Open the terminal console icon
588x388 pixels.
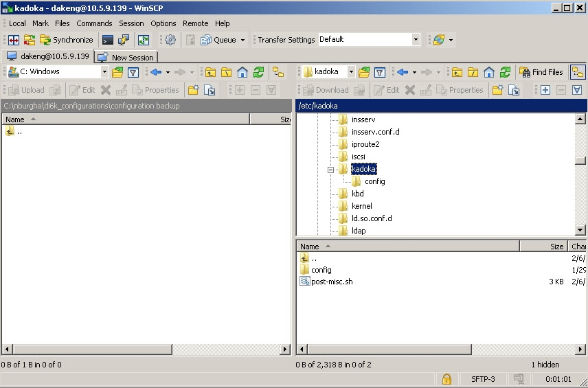click(108, 40)
